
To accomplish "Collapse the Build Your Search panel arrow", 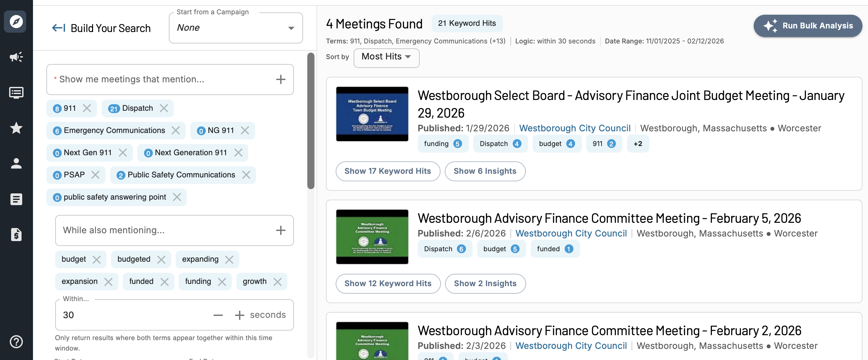I will tap(58, 28).
